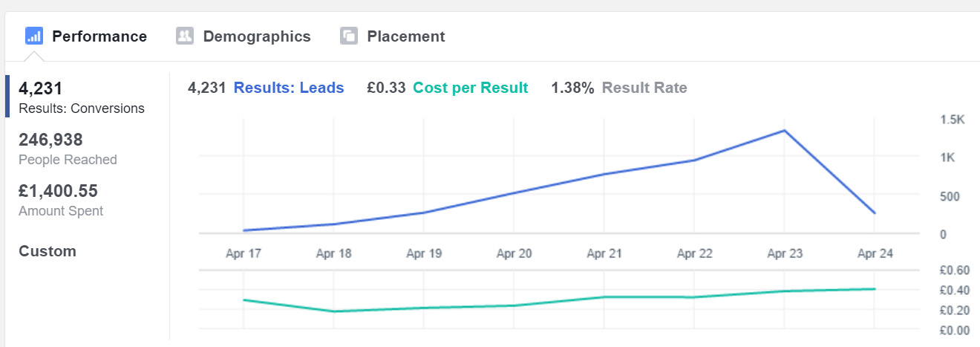Switch to the Placement tab

393,36
